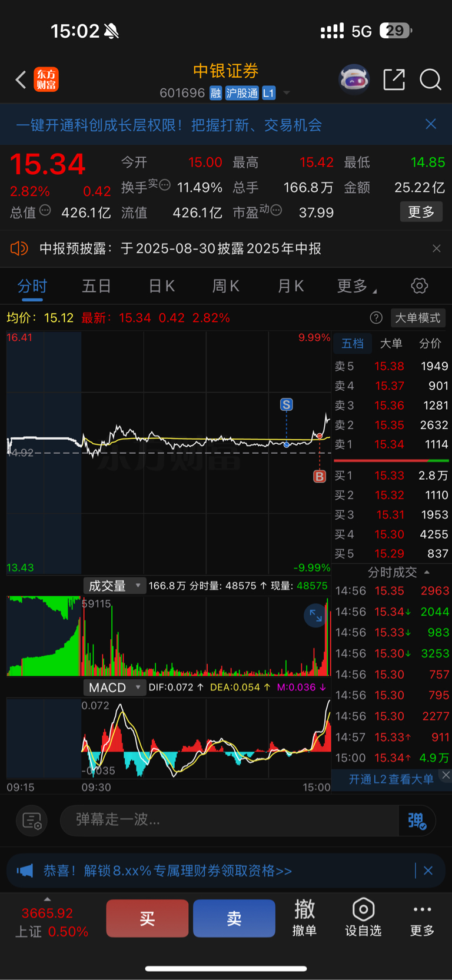Expand the stock title dropdown arrow
Image resolution: width=452 pixels, height=980 pixels.
pyautogui.click(x=287, y=93)
